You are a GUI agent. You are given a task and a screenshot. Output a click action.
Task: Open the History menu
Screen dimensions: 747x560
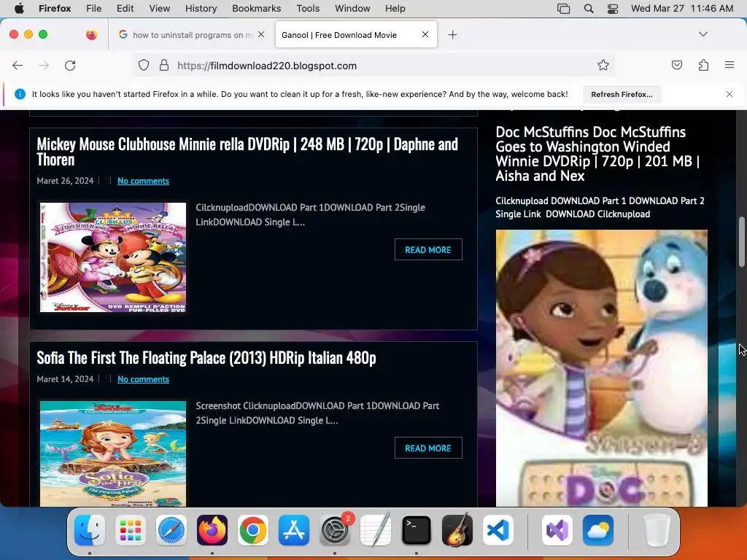coord(201,8)
